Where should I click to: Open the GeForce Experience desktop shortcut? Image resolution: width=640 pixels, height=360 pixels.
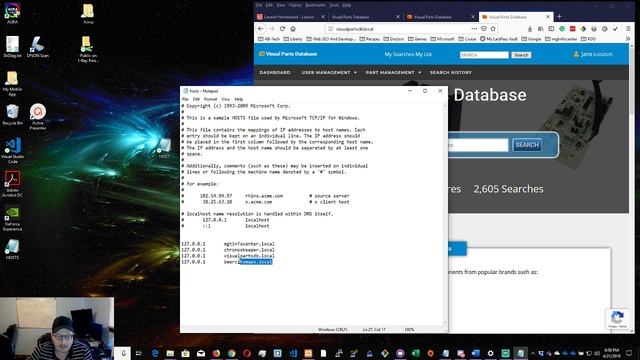click(12, 218)
